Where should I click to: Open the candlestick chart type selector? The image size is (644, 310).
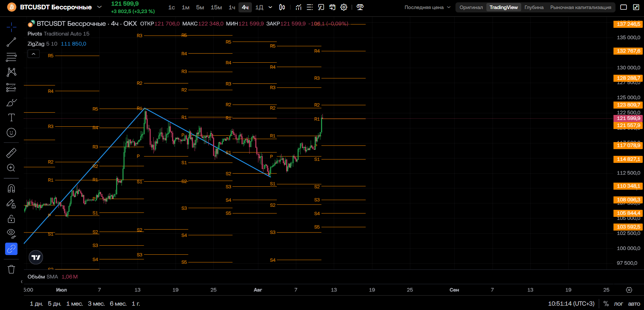coord(282,7)
